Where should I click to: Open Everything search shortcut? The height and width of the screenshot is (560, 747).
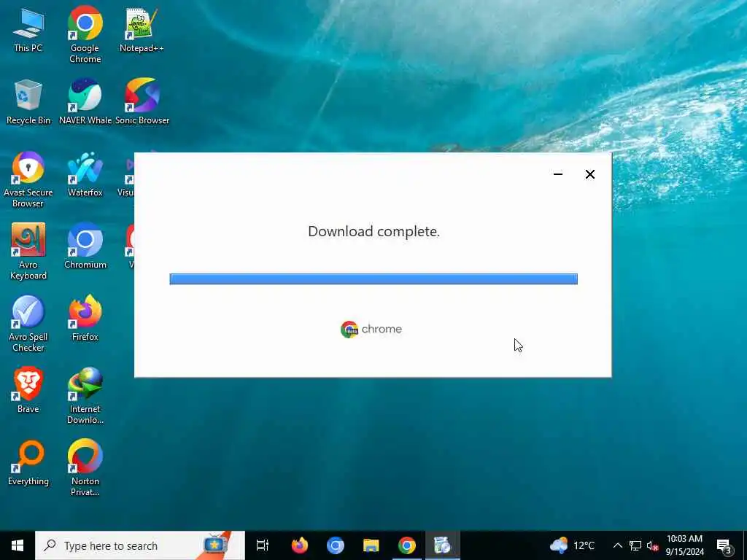click(28, 463)
